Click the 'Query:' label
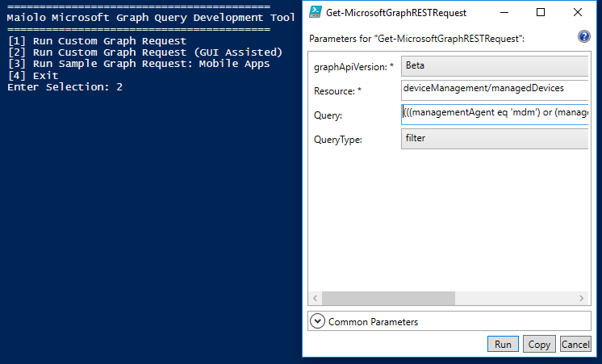The width and height of the screenshot is (602, 364). tap(328, 115)
